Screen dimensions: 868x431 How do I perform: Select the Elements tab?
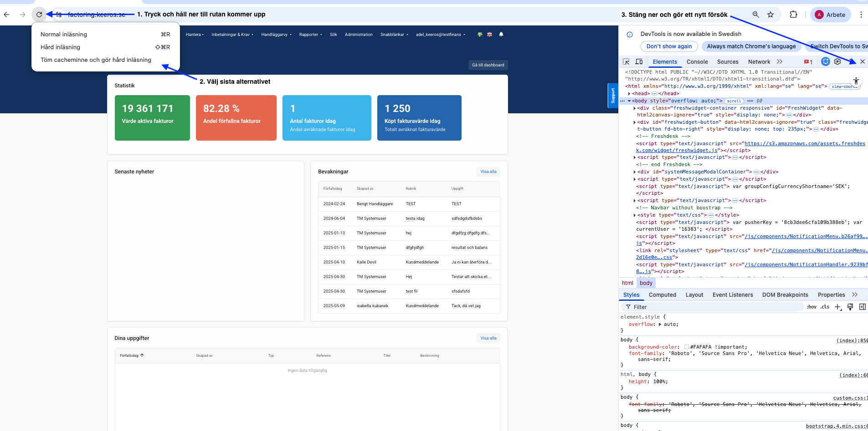pyautogui.click(x=665, y=62)
